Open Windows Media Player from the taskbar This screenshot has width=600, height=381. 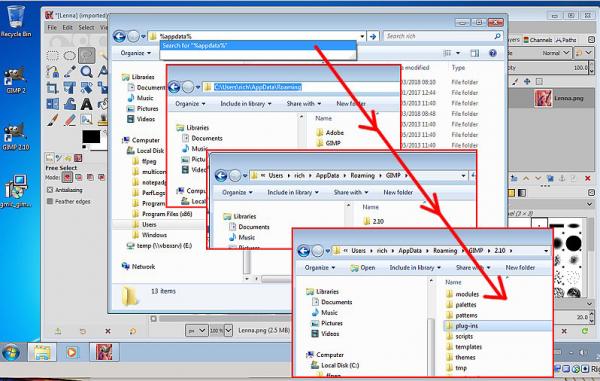pyautogui.click(x=72, y=352)
